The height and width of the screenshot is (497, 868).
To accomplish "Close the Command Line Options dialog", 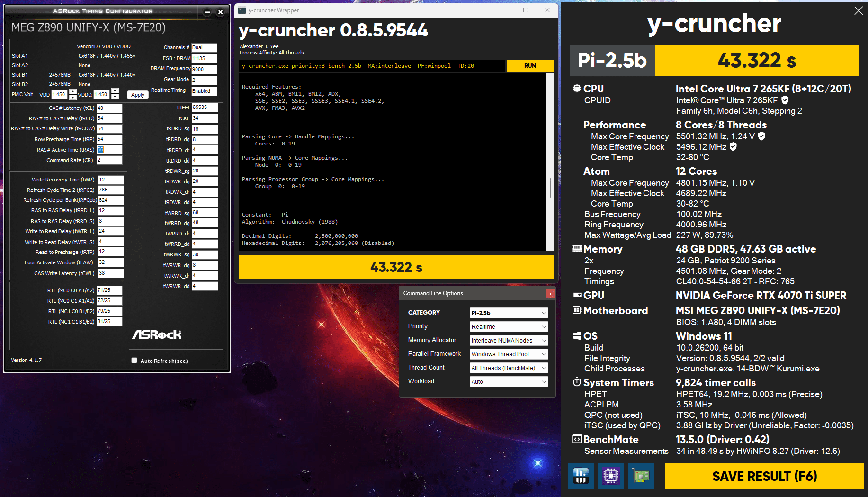I will pyautogui.click(x=550, y=294).
